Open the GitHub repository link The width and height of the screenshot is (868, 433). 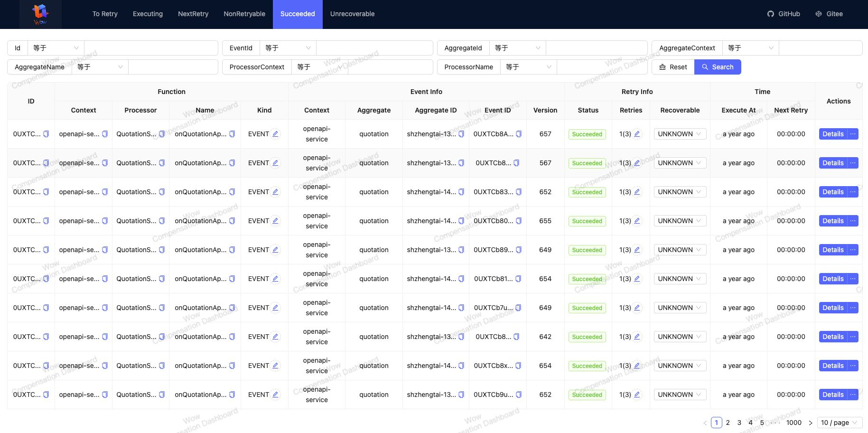tap(784, 14)
